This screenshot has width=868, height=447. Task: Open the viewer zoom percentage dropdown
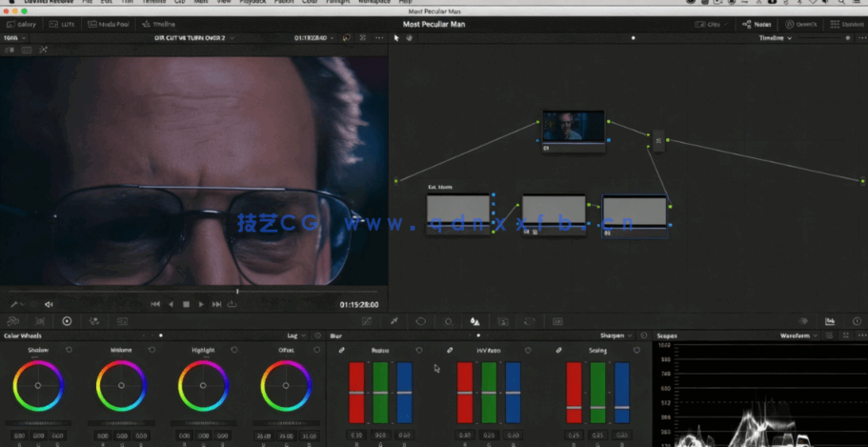[15, 38]
